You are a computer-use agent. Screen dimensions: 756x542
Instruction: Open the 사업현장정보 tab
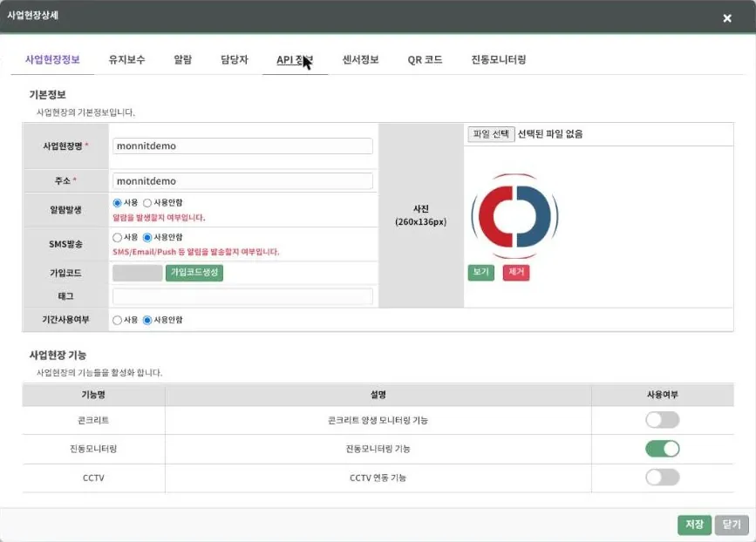click(52, 60)
